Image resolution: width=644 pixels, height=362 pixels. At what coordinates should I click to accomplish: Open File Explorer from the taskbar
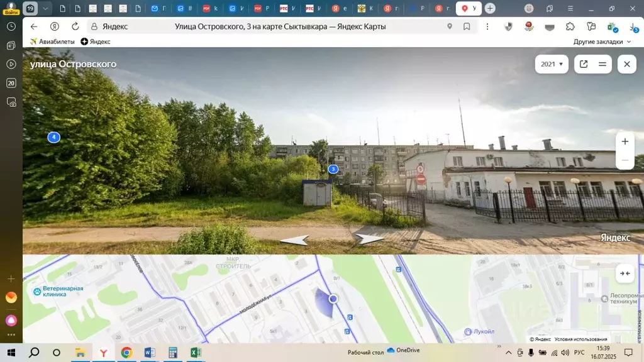pyautogui.click(x=80, y=353)
